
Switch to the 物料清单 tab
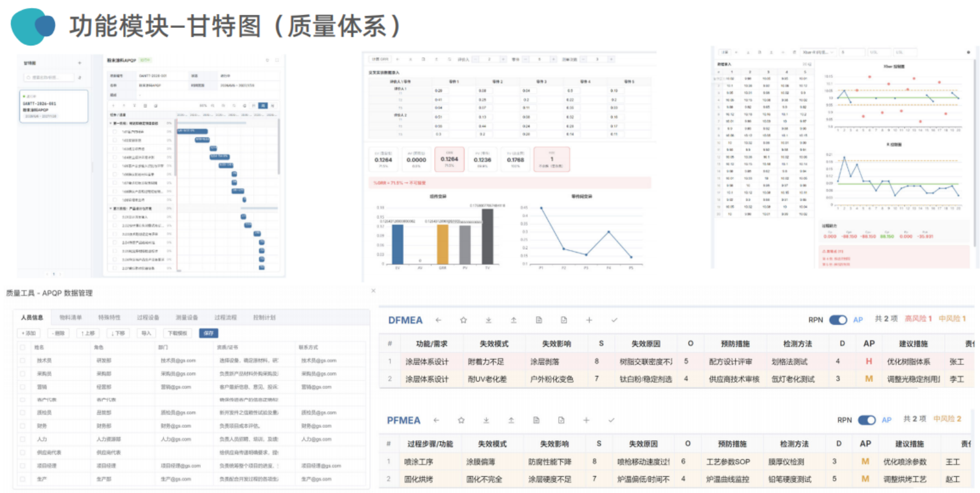click(70, 318)
